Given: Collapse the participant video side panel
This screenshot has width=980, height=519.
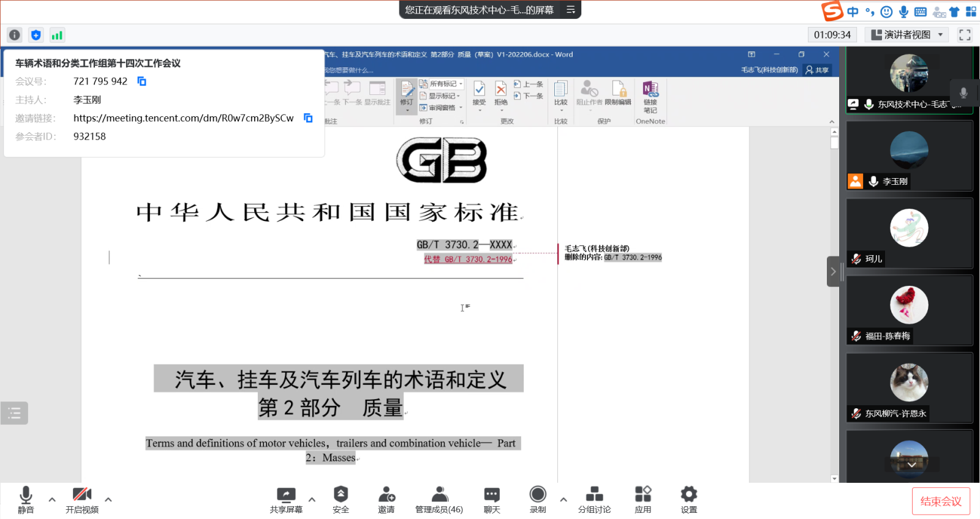Looking at the screenshot, I should click(833, 272).
